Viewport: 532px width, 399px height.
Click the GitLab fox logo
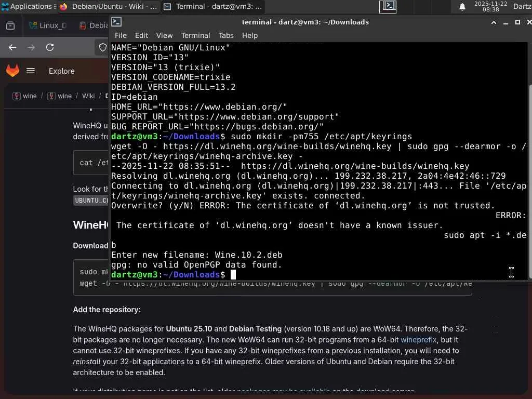tap(13, 71)
